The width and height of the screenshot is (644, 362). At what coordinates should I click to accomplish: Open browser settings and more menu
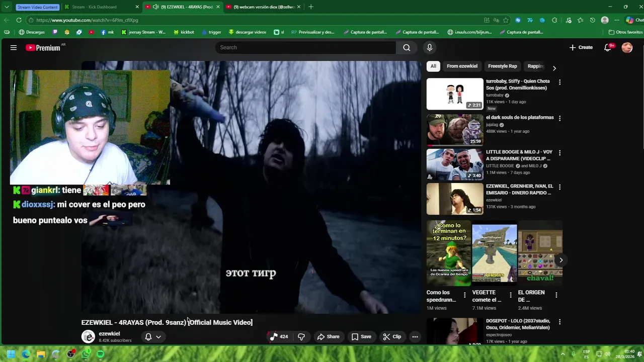[617, 20]
